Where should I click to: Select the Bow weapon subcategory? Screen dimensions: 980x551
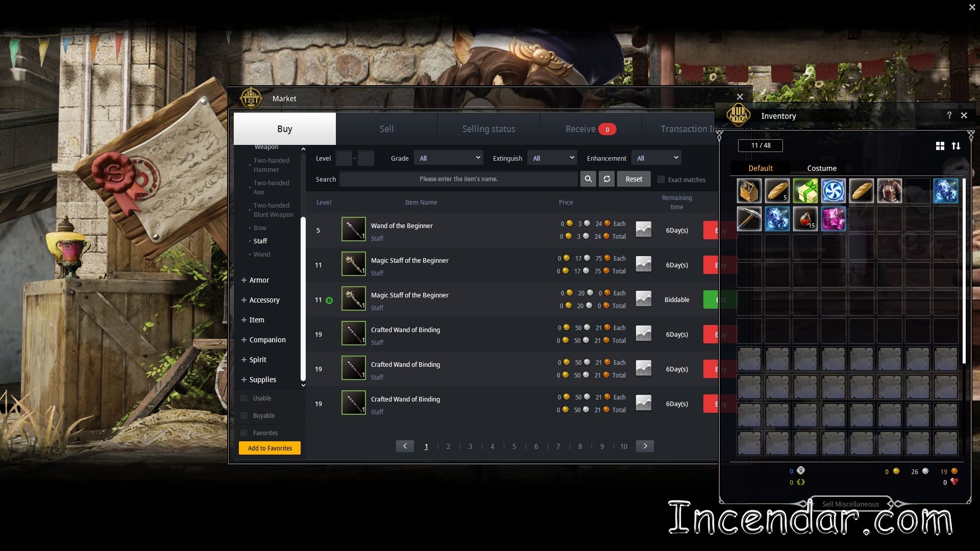[260, 228]
